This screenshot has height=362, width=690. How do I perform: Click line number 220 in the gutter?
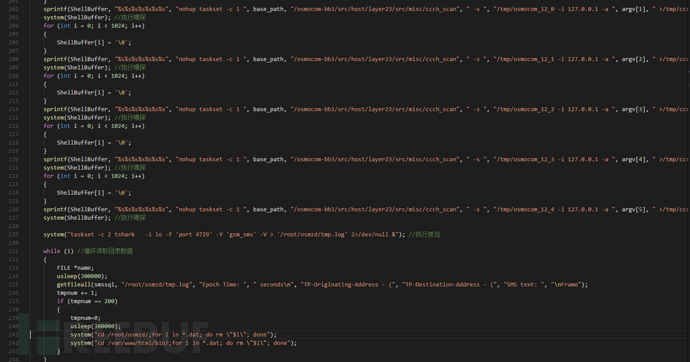point(13,159)
